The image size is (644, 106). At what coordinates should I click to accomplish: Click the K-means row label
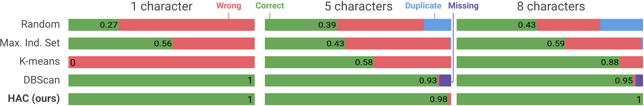pos(40,62)
